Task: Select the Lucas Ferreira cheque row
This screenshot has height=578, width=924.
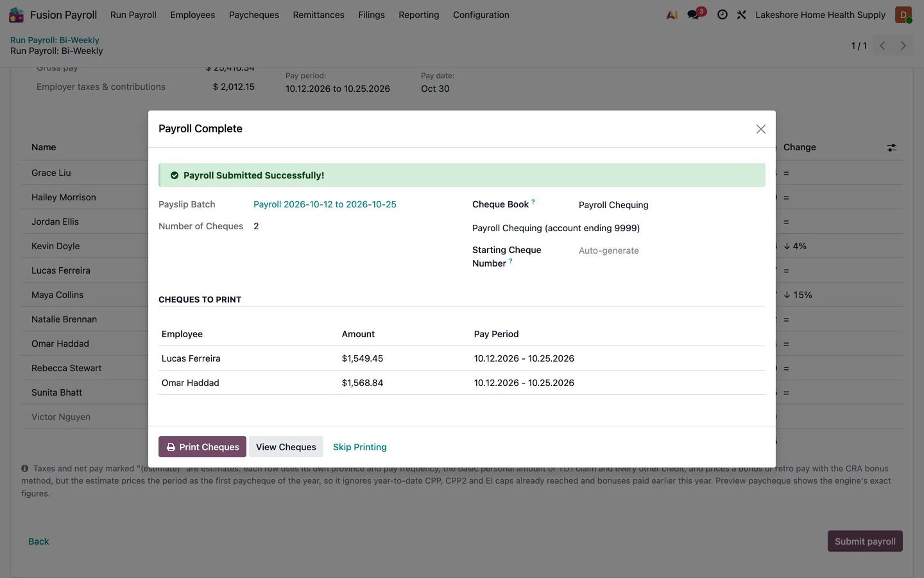Action: click(462, 358)
